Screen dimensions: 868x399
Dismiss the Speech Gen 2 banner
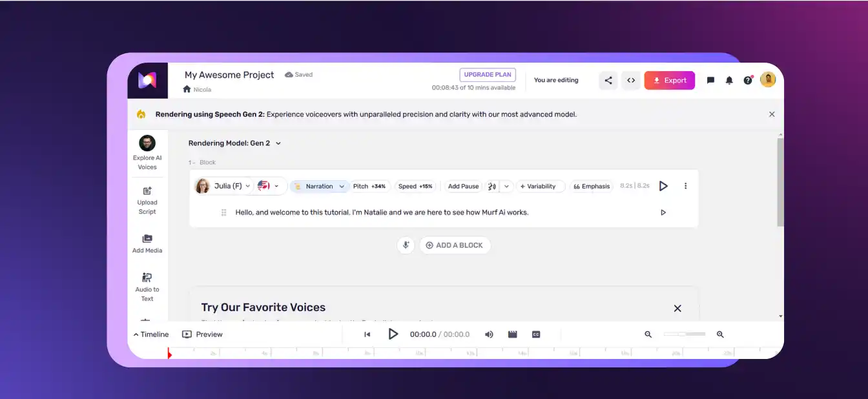point(772,114)
